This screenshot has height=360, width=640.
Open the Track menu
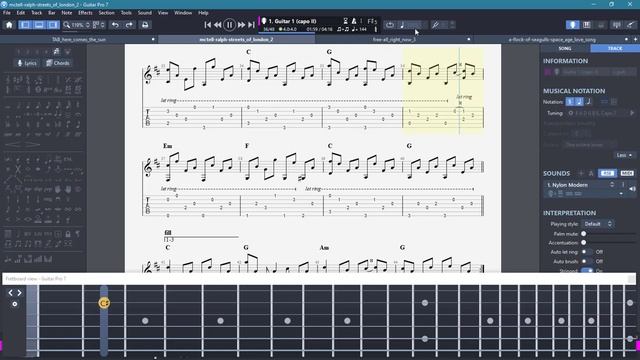(37, 13)
